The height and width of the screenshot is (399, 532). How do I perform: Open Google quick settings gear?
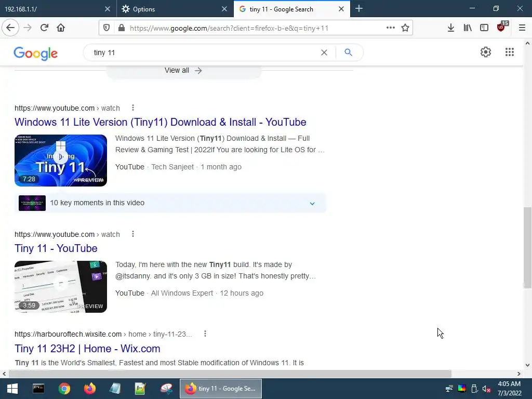coord(486,52)
